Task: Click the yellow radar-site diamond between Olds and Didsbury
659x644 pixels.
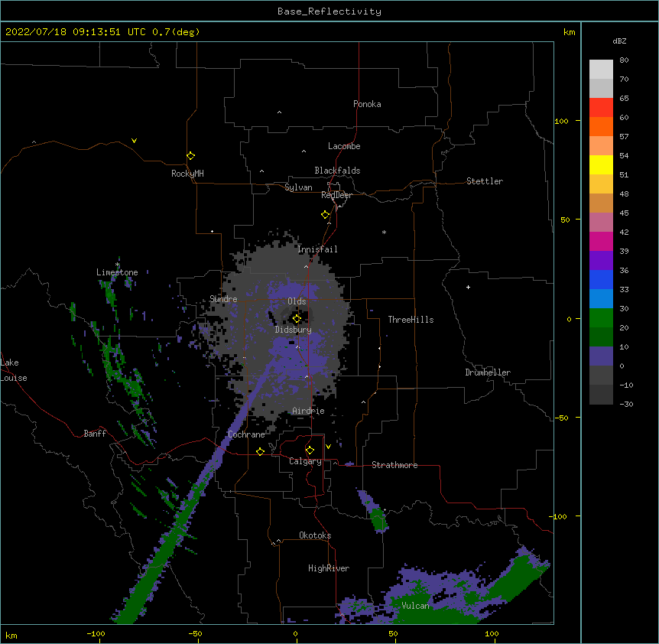Action: (297, 319)
